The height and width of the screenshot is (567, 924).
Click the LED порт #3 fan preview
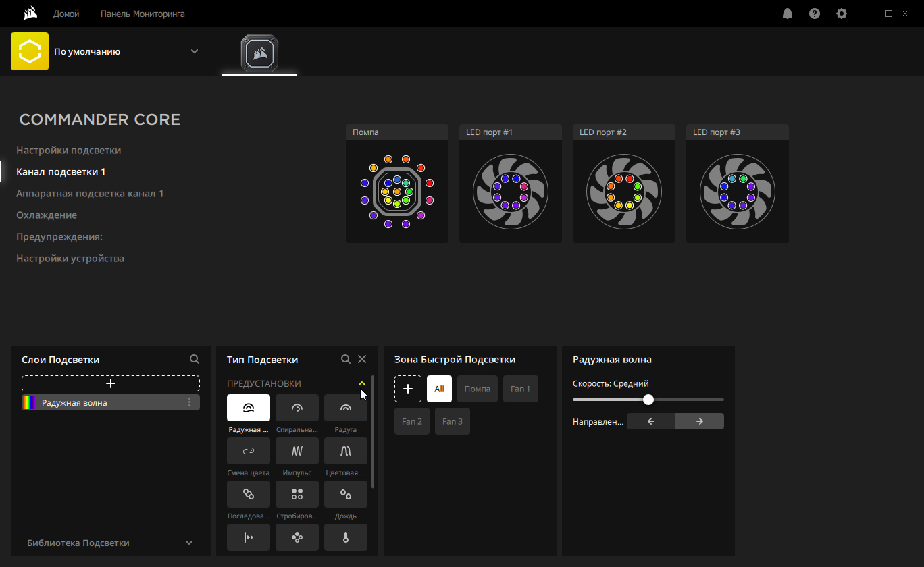click(x=738, y=192)
